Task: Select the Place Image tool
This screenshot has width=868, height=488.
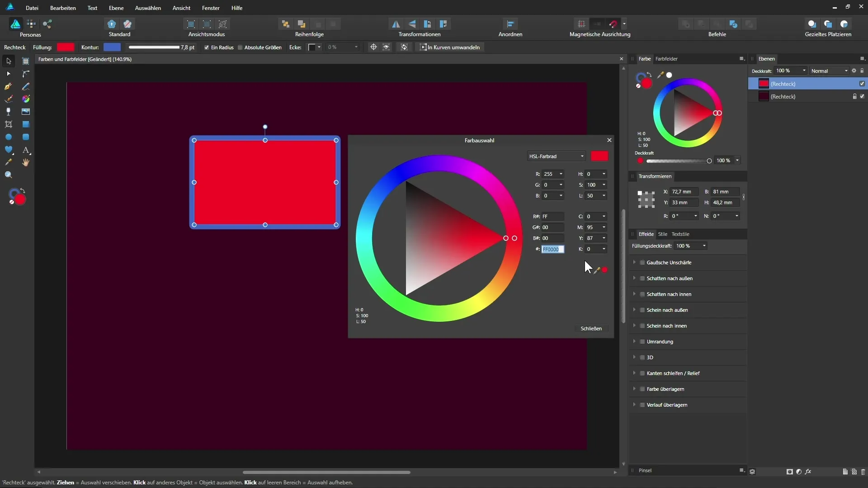Action: pyautogui.click(x=26, y=112)
